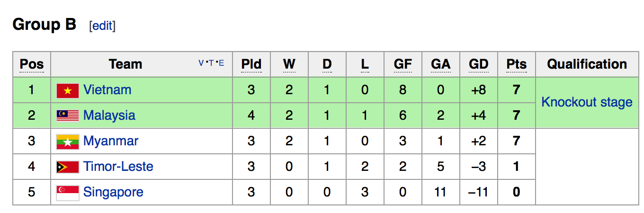Click the E (edit template) link

221,63
